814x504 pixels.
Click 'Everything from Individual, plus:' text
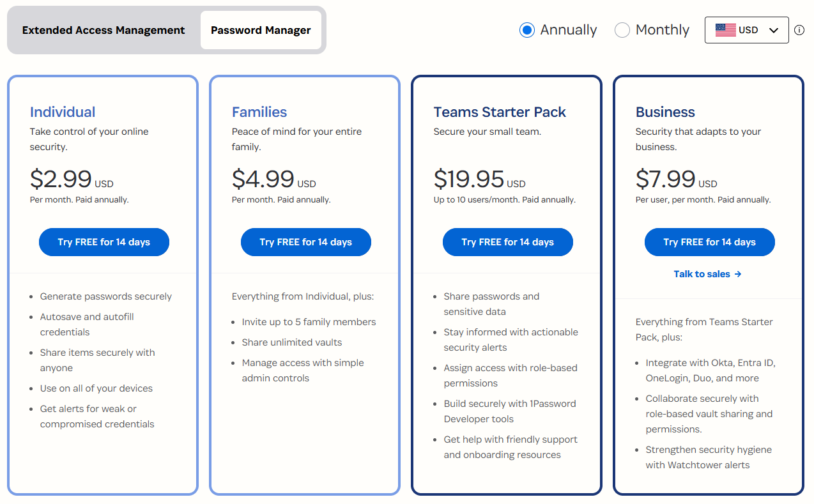click(x=303, y=296)
